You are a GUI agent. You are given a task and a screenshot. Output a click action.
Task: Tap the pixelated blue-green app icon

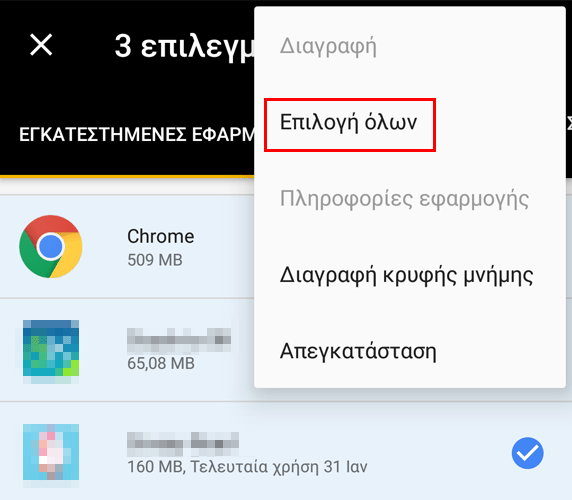pos(51,348)
